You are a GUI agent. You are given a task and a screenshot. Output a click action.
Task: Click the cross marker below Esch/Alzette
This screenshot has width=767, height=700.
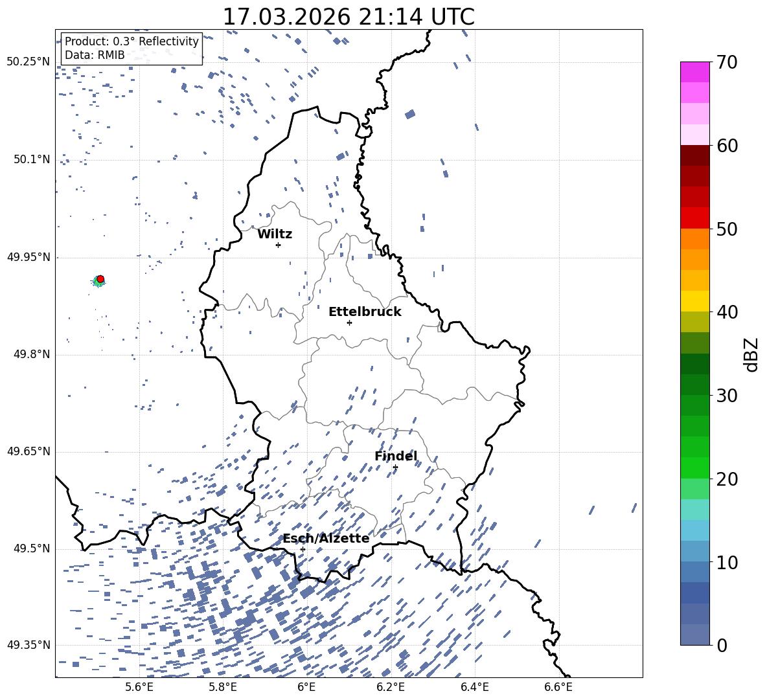(x=303, y=549)
